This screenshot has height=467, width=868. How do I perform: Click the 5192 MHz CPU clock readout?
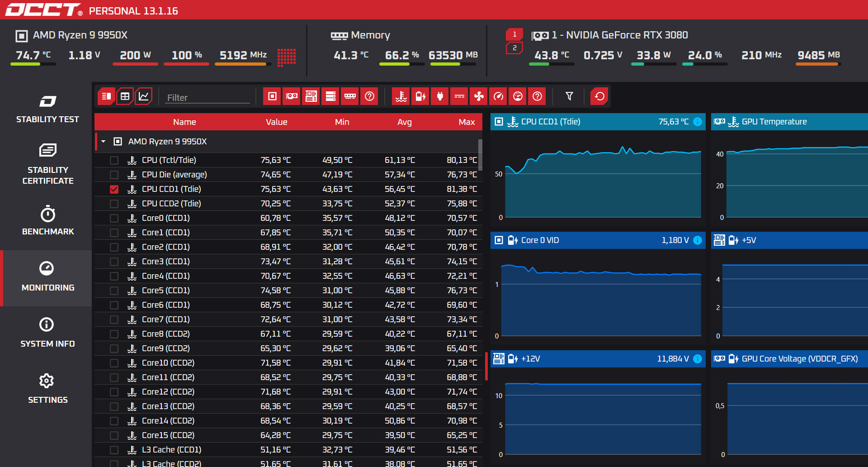[243, 55]
